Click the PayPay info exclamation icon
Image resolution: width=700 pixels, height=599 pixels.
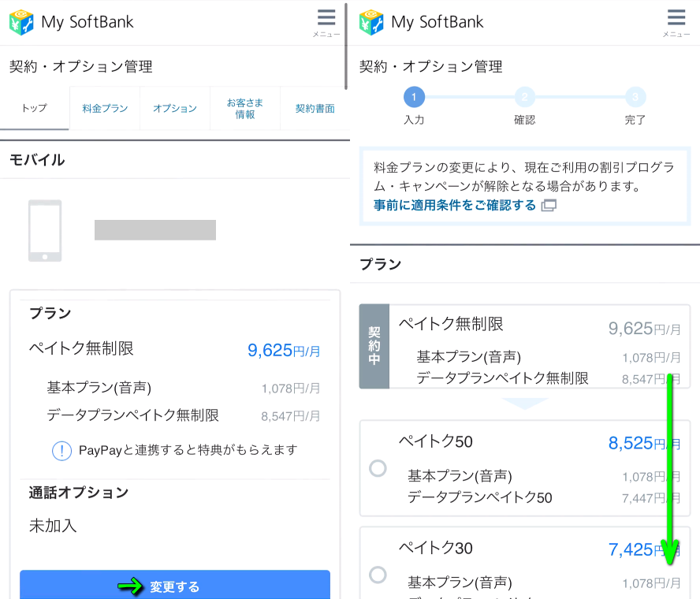coord(61,450)
